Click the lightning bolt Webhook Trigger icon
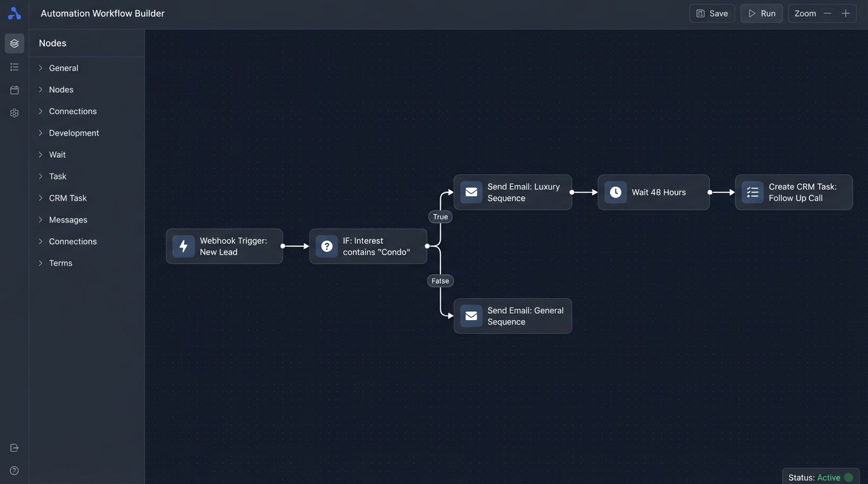The width and height of the screenshot is (868, 484). [184, 246]
